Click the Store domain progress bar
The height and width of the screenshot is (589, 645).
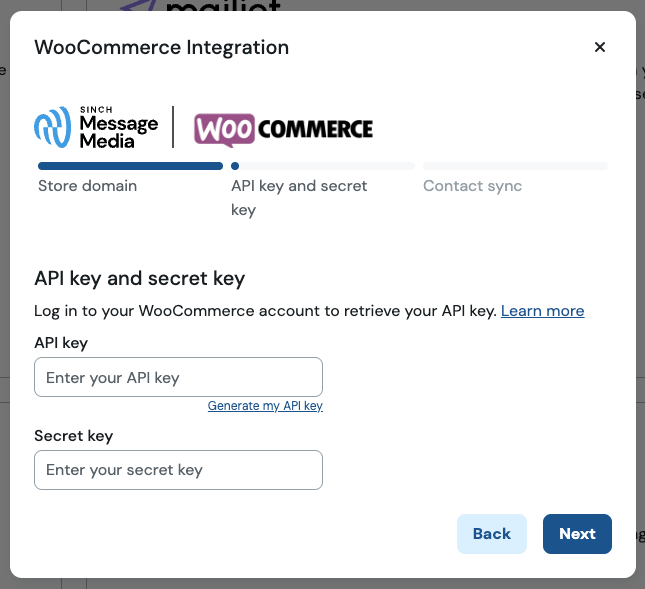point(130,166)
